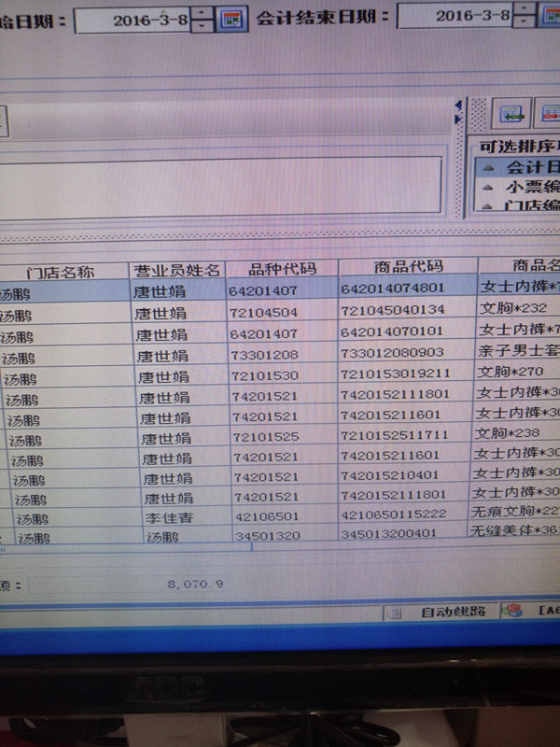560x747 pixels.
Task: Increase the end date with up spinner
Action: pyautogui.click(x=526, y=8)
